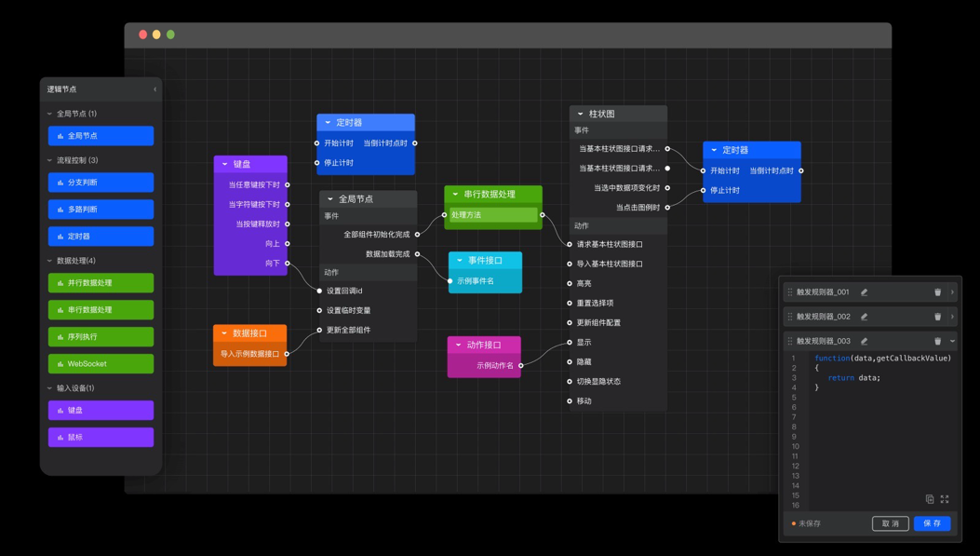Collapse the 柱状图 node on canvas
The height and width of the screenshot is (556, 980).
click(x=580, y=114)
